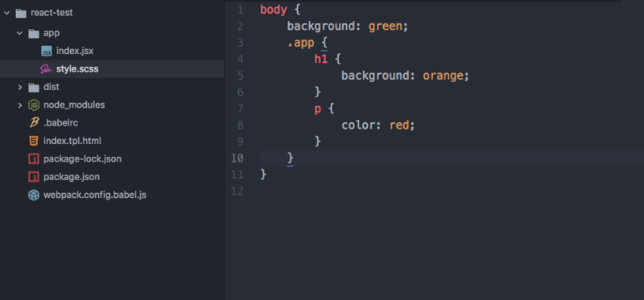Image resolution: width=644 pixels, height=300 pixels.
Task: Select the dist folder label
Action: point(52,87)
